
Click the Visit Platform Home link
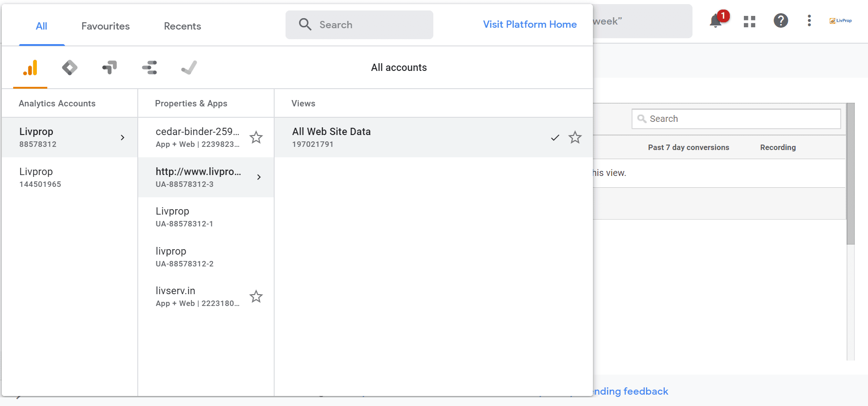pyautogui.click(x=530, y=25)
